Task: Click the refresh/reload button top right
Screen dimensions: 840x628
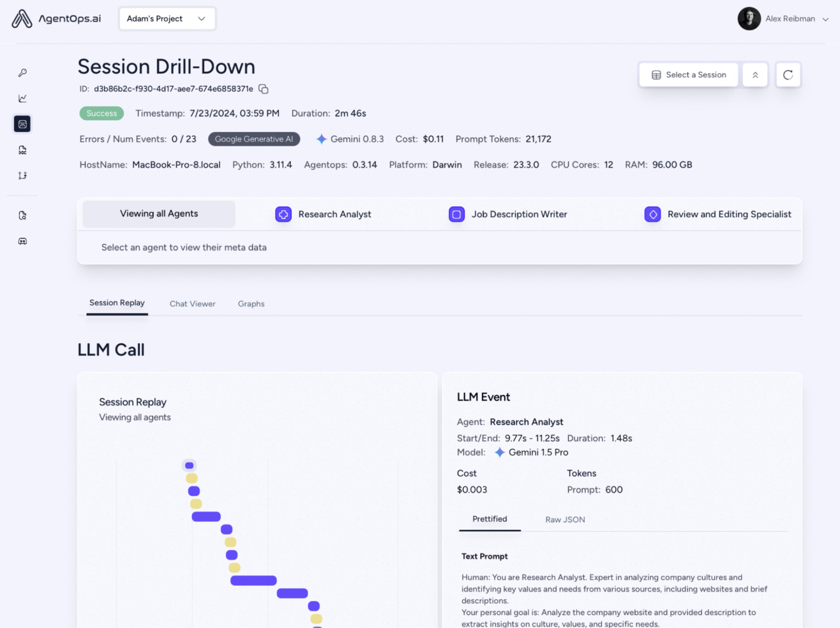Action: (x=788, y=75)
